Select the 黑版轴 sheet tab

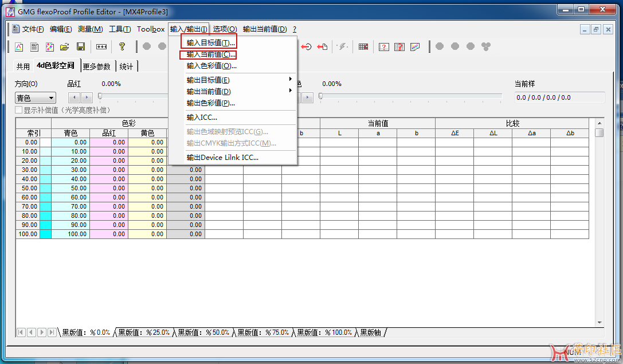[371, 332]
